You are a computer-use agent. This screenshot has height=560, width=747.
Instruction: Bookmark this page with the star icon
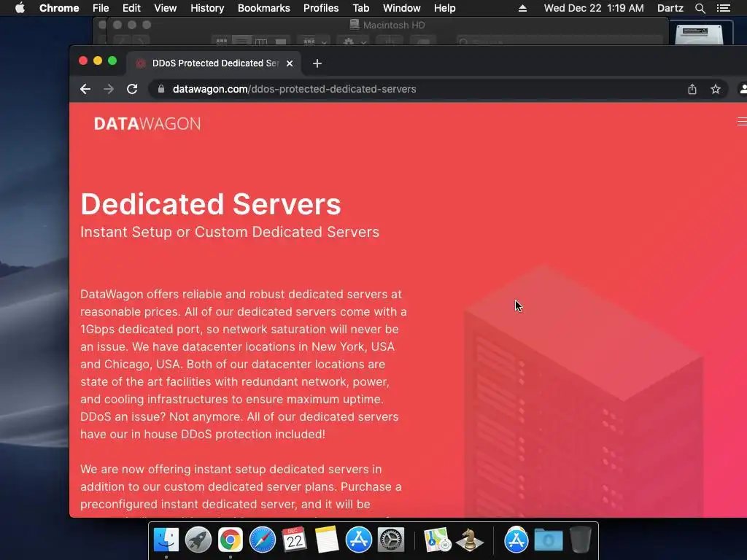[715, 89]
